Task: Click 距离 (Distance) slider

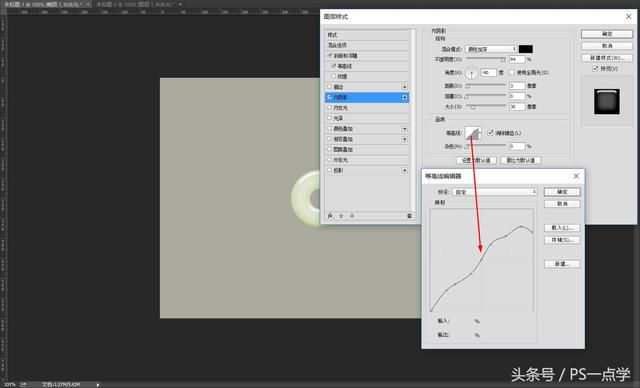Action: coord(486,86)
